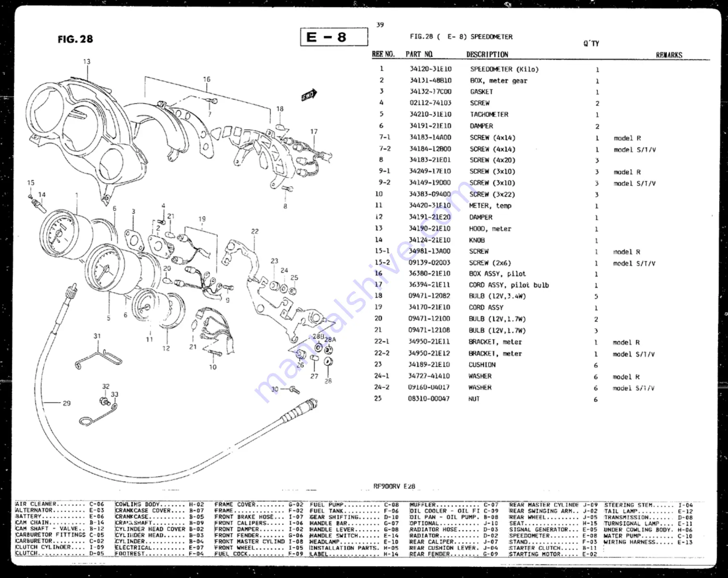Open the HEADLAMP E-10 index entry
This screenshot has height=578, width=728.
[354, 542]
